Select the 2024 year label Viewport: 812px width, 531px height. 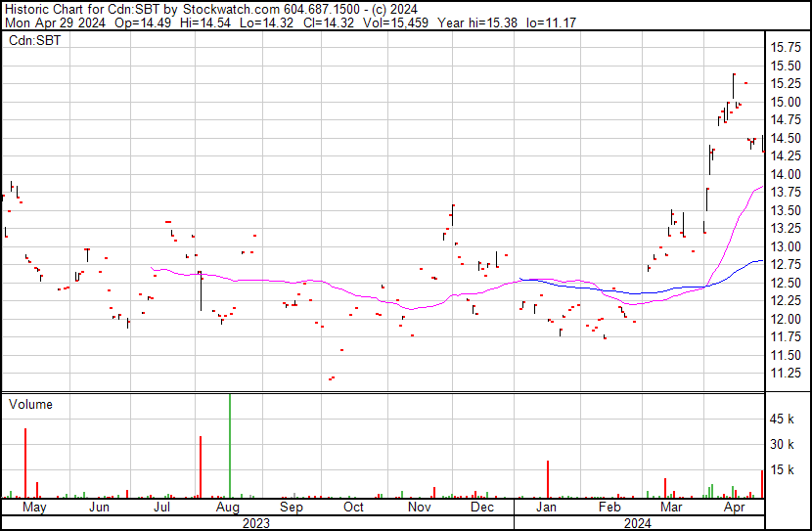pyautogui.click(x=639, y=523)
